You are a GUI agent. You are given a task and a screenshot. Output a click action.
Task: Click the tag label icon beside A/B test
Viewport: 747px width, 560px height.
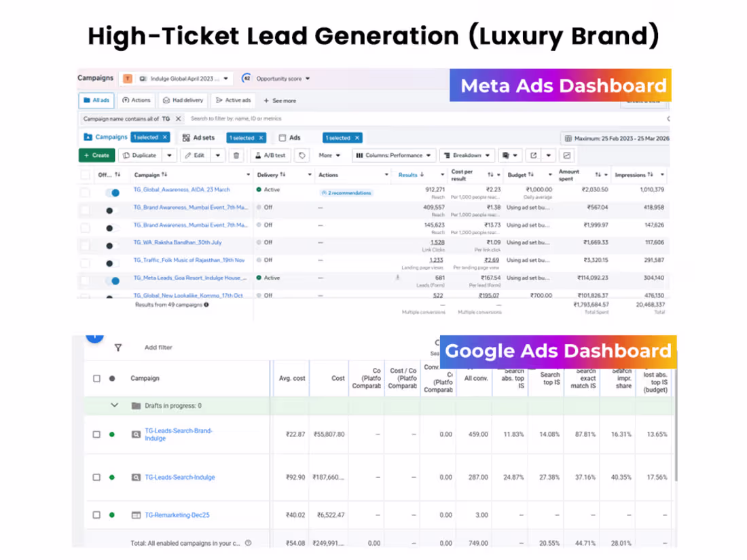302,155
